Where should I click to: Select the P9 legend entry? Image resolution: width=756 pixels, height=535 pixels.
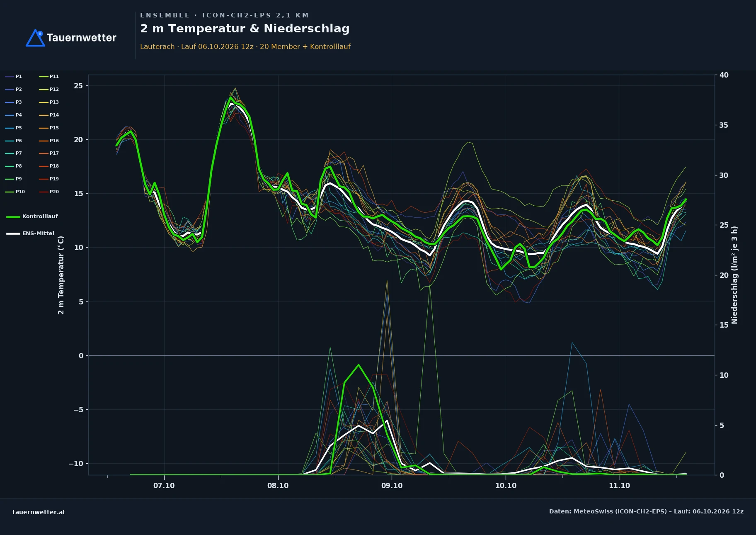point(14,179)
